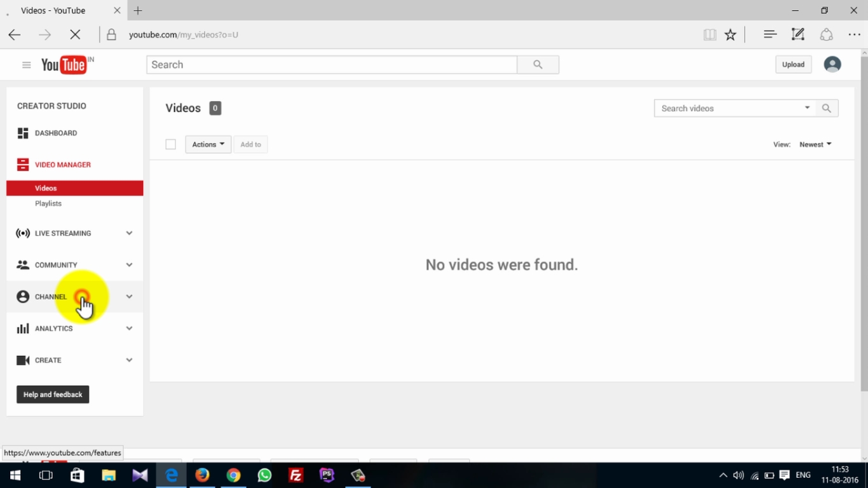
Task: Click the Create camera icon
Action: tap(23, 360)
